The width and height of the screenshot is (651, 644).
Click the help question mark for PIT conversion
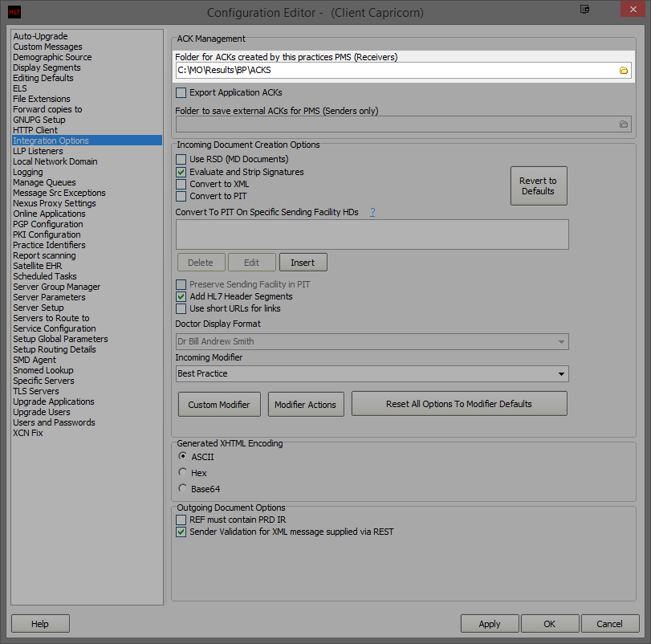pos(372,212)
